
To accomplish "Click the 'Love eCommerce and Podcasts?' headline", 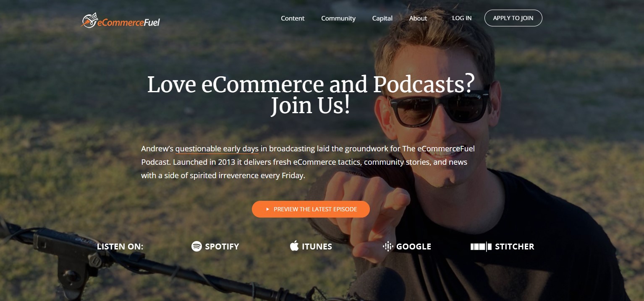I will click(x=311, y=84).
